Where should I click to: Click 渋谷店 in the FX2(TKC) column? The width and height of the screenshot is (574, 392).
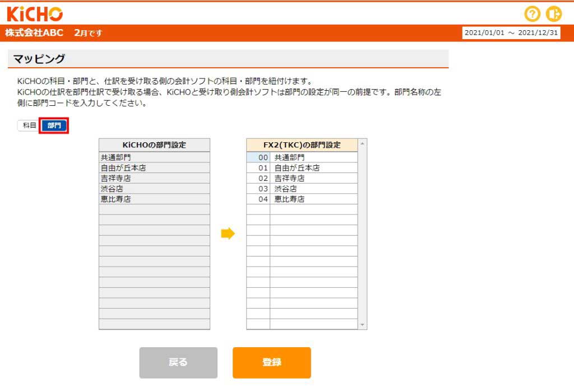point(314,189)
